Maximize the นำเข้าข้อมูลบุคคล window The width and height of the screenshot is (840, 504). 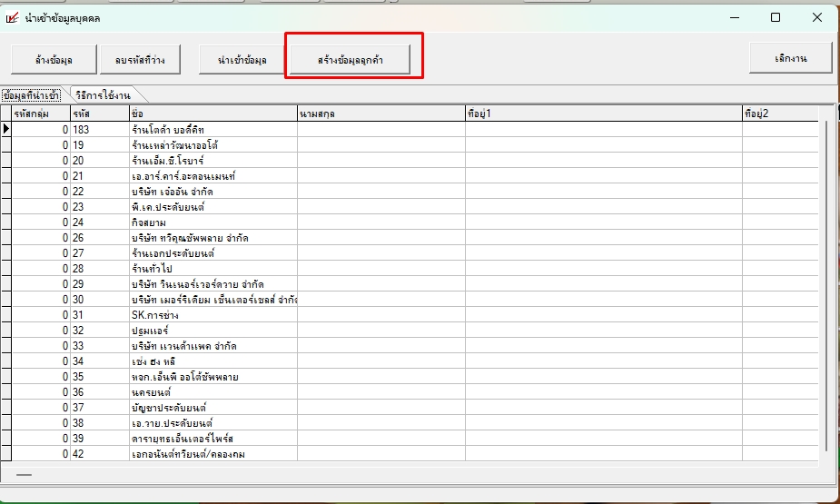point(775,17)
